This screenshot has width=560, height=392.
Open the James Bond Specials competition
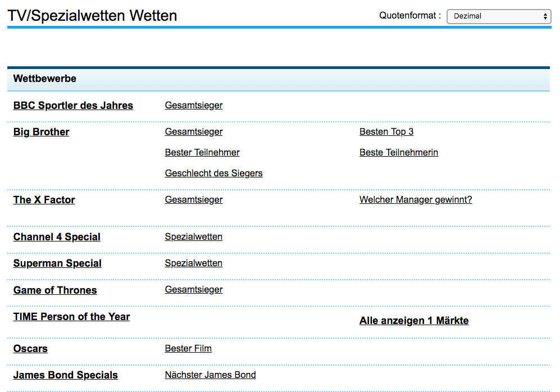65,375
